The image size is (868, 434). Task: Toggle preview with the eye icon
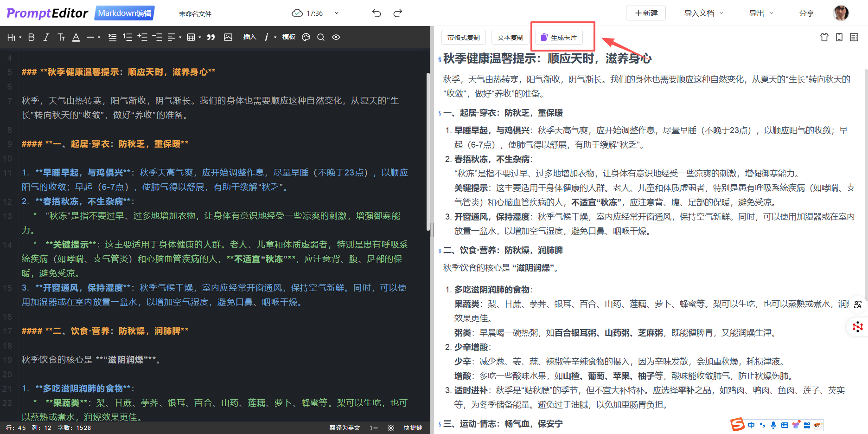click(336, 37)
